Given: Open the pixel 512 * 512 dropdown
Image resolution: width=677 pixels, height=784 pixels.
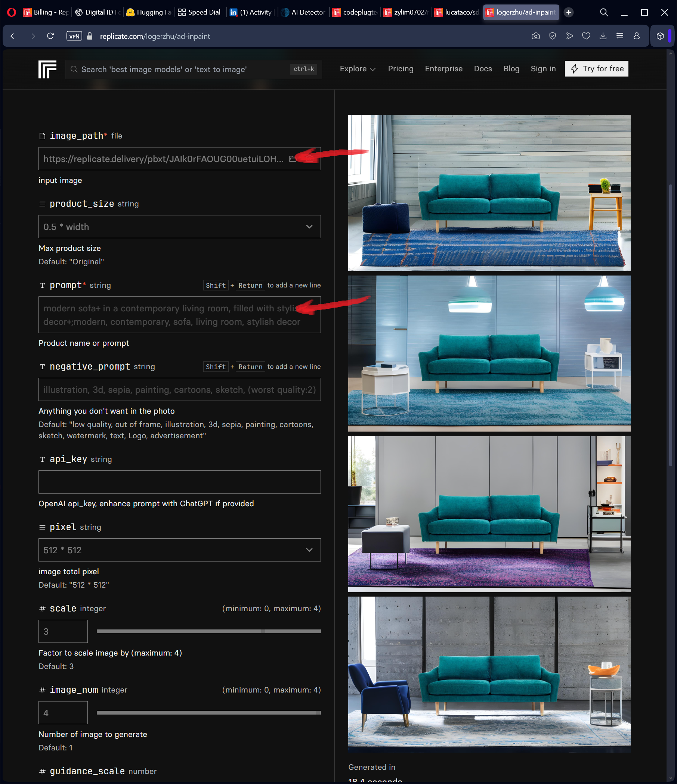Looking at the screenshot, I should 179,550.
